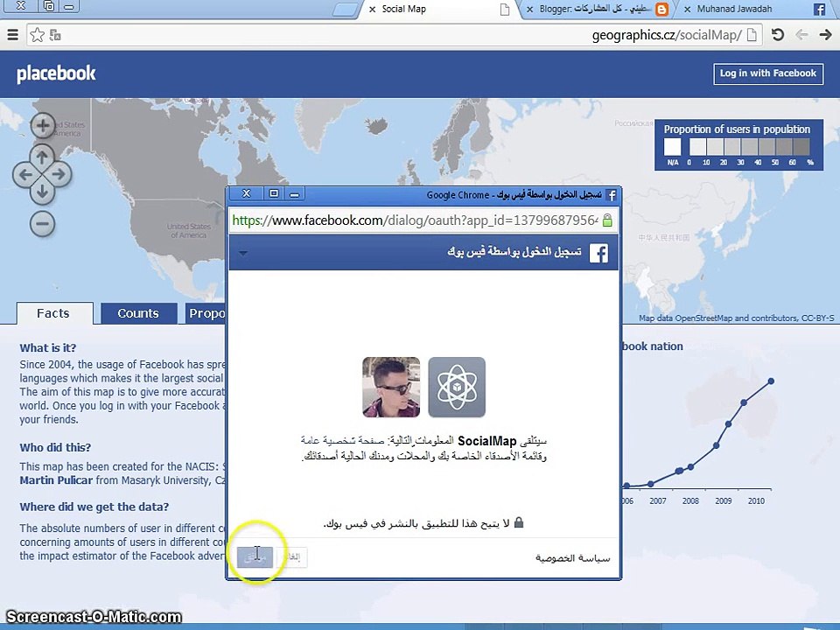This screenshot has width=840, height=630.
Task: Zoom out of the map with minus button
Action: point(42,223)
